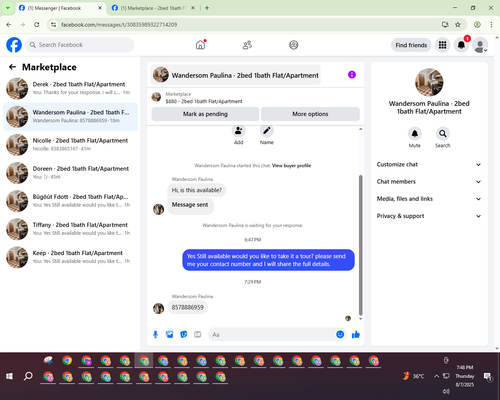500x400 pixels.
Task: Send a thumbs-up like
Action: click(356, 334)
